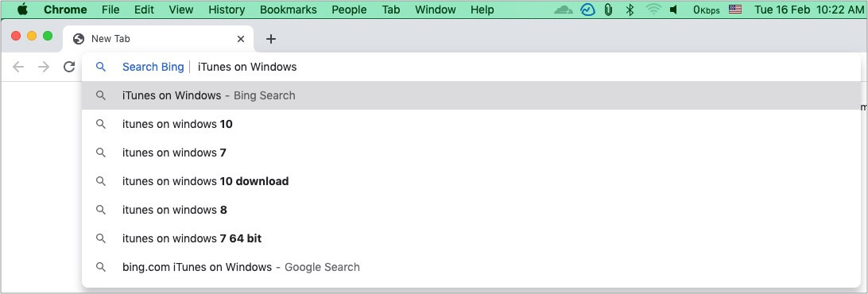The image size is (868, 294).
Task: Open the Edit menu
Action: click(x=144, y=10)
